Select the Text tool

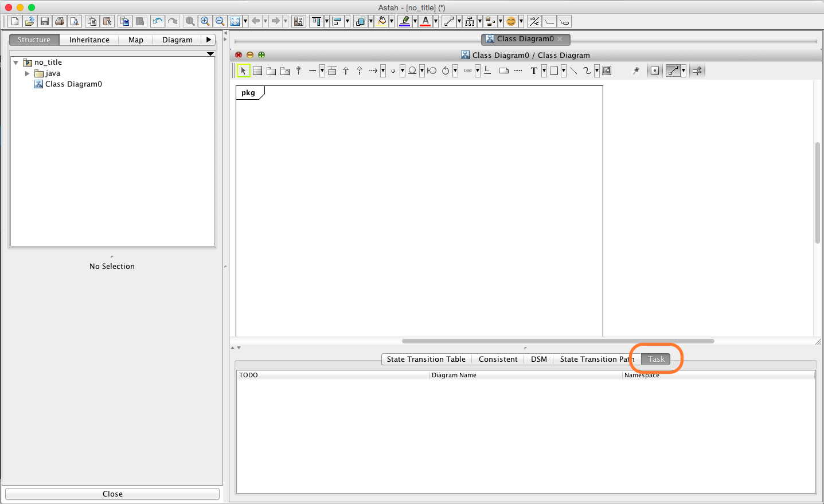[x=534, y=71]
